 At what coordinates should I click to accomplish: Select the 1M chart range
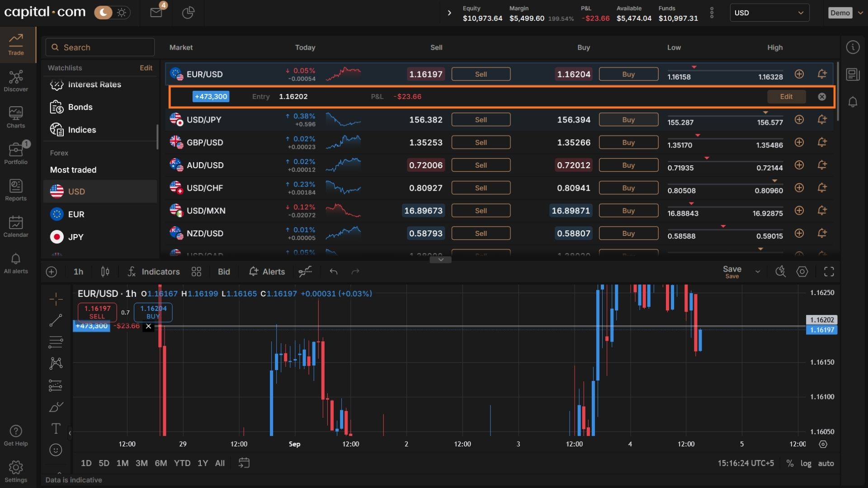[x=123, y=463]
